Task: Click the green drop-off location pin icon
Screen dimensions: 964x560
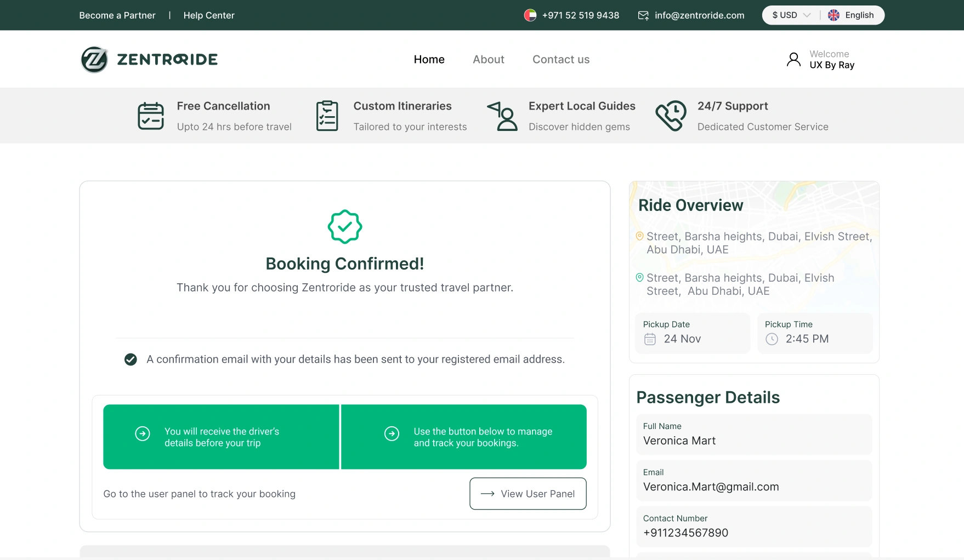Action: coord(639,278)
